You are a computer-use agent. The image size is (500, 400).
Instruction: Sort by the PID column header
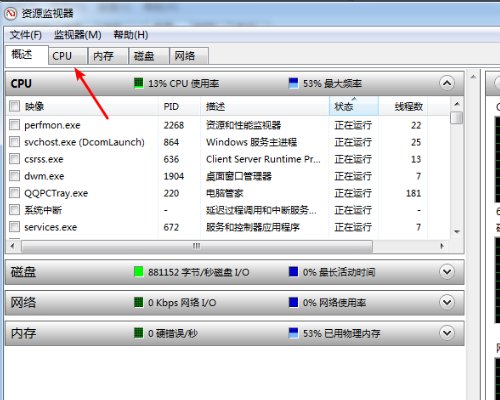click(179, 106)
